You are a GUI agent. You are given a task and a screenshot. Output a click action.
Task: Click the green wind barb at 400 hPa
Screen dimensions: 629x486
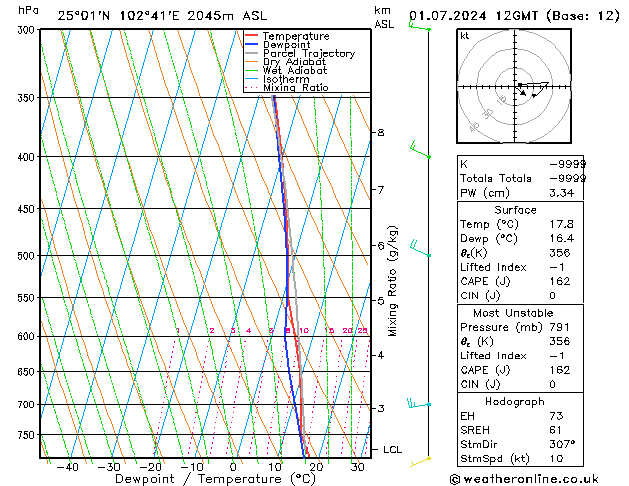pos(420,150)
